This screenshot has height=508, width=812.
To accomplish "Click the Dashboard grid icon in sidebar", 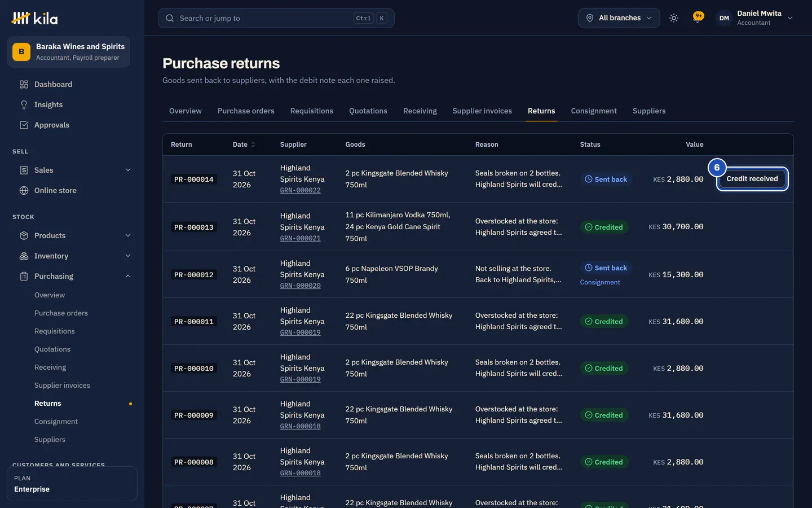I will click(24, 84).
